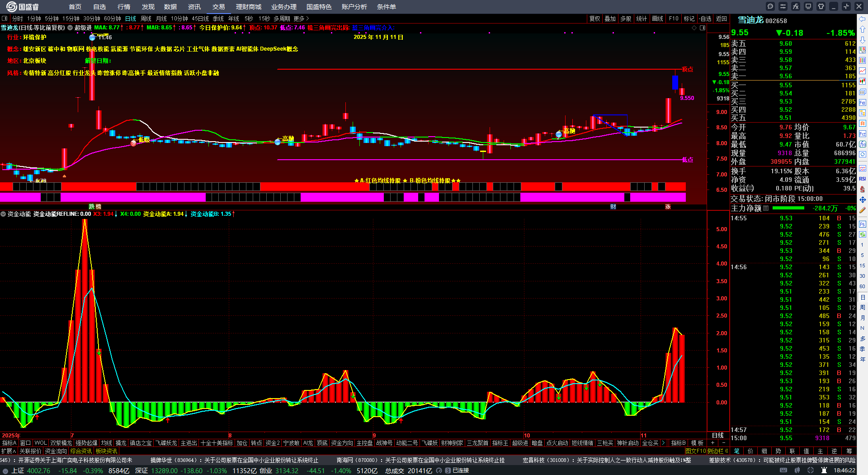This screenshot has height=475, width=868.
Task: Click the green 主力净额 progress bar
Action: (788, 208)
